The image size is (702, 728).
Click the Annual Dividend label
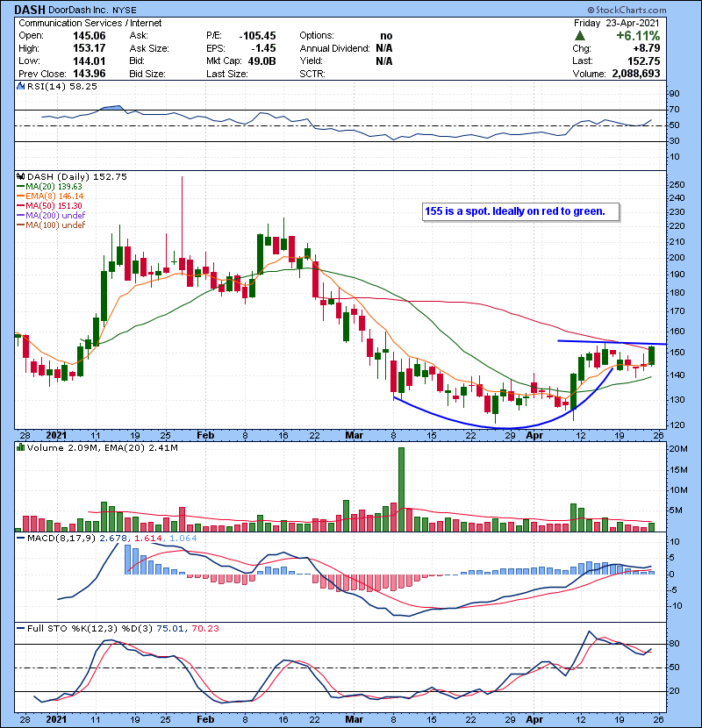[334, 48]
